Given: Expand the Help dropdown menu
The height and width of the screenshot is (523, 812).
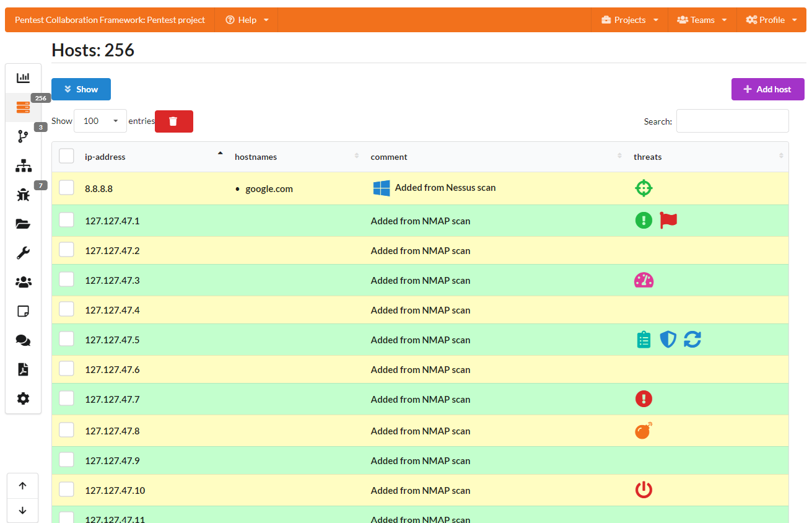Looking at the screenshot, I should [247, 20].
